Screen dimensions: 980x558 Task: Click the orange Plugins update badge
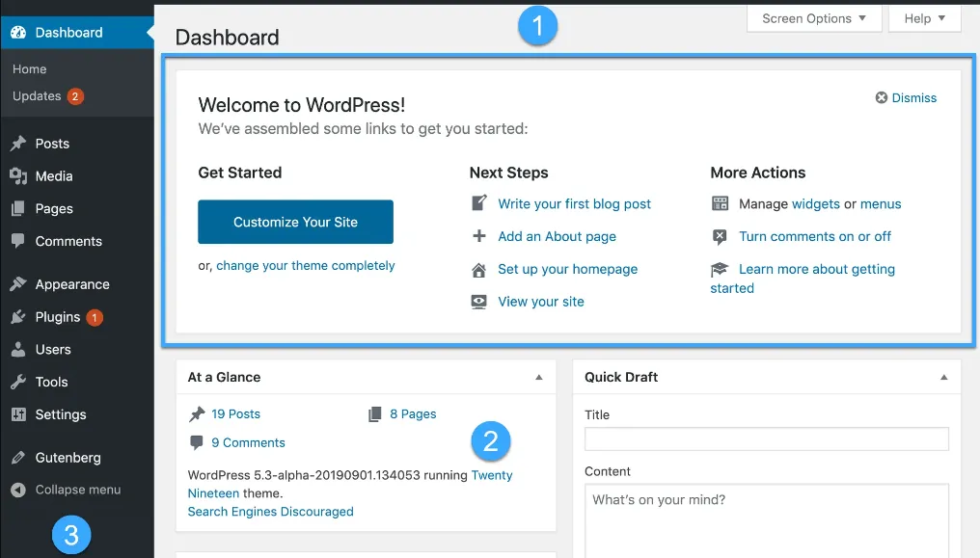95,317
